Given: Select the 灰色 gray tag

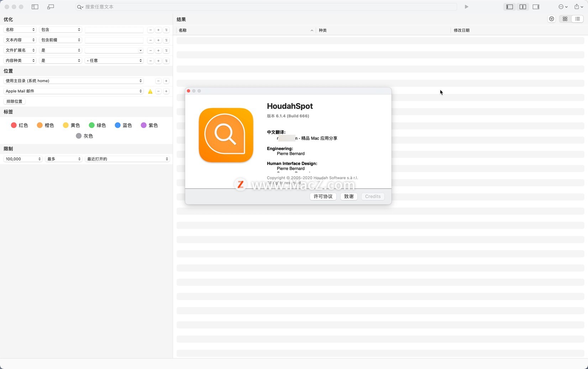Looking at the screenshot, I should [x=84, y=136].
